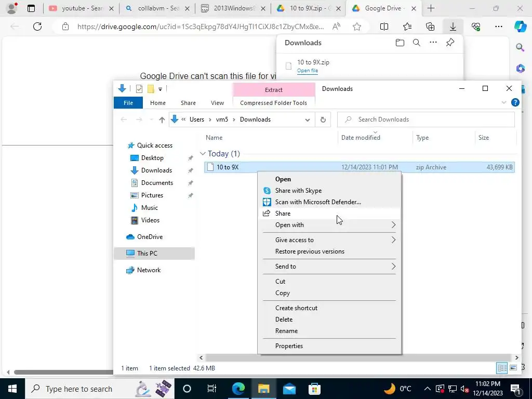Collapse the Today group

tap(203, 154)
